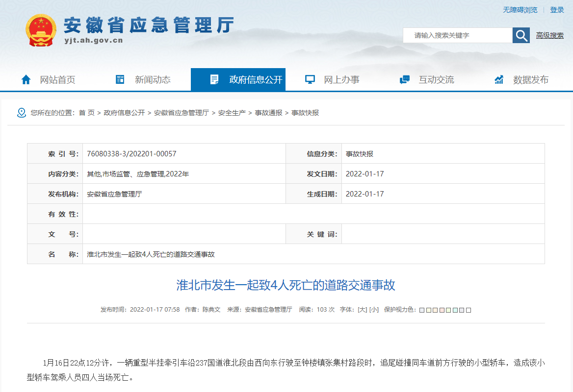Increase font size with the [大] button
Image resolution: width=573 pixels, height=392 pixels.
pyautogui.click(x=362, y=310)
